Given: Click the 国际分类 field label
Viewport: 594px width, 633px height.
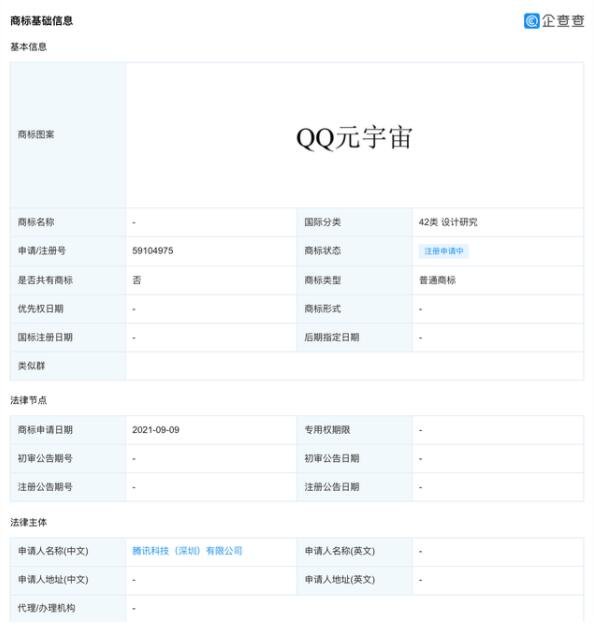Looking at the screenshot, I should coord(323,222).
